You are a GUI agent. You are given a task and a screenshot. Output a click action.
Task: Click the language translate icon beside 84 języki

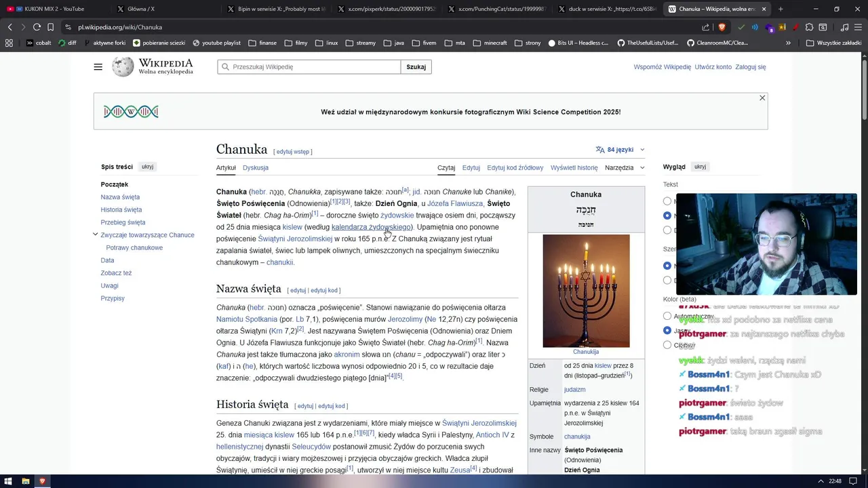tap(600, 150)
